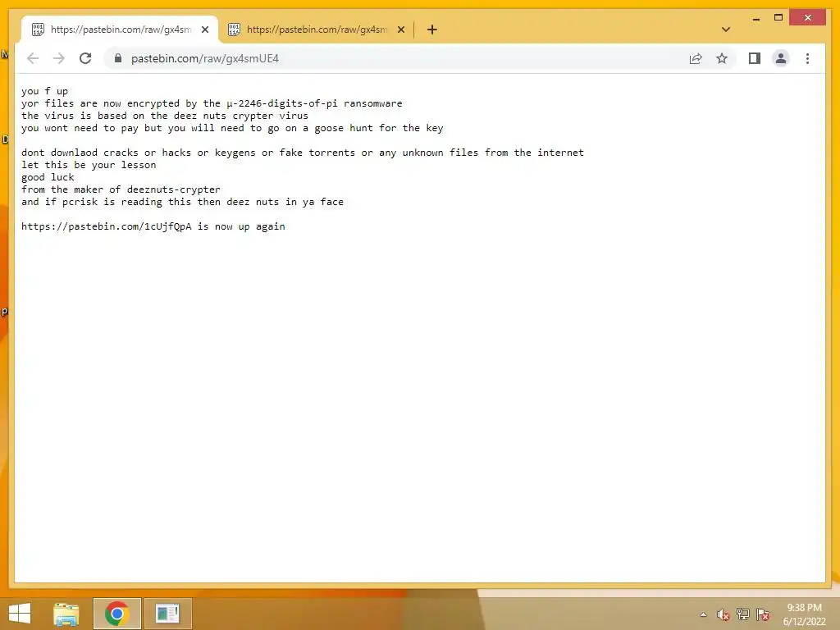The image size is (840, 630).
Task: Open the side panel icon
Action: click(755, 58)
